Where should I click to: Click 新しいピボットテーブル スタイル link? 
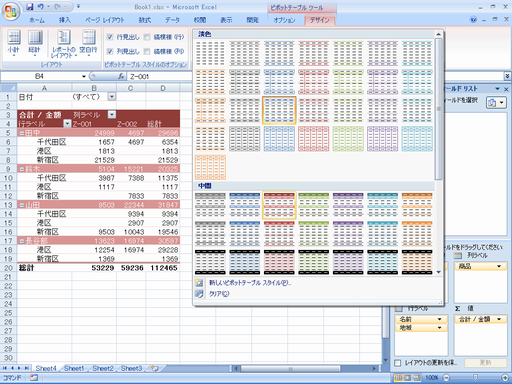click(x=250, y=283)
